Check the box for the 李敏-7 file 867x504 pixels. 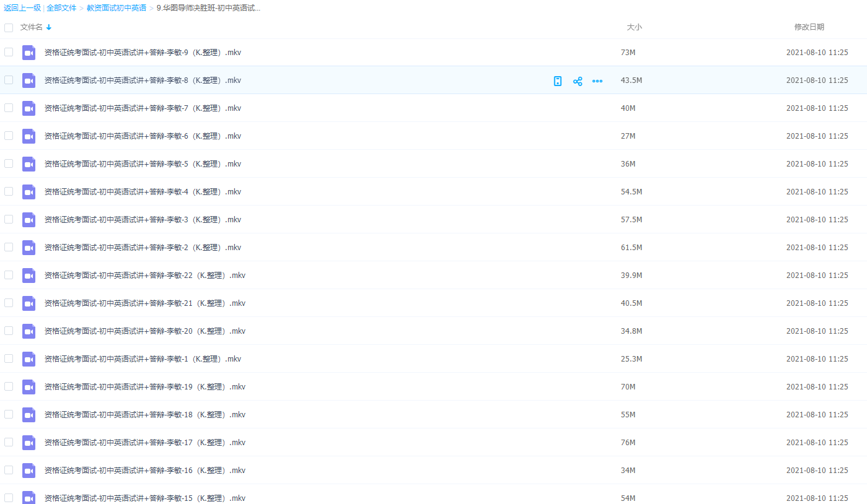9,108
